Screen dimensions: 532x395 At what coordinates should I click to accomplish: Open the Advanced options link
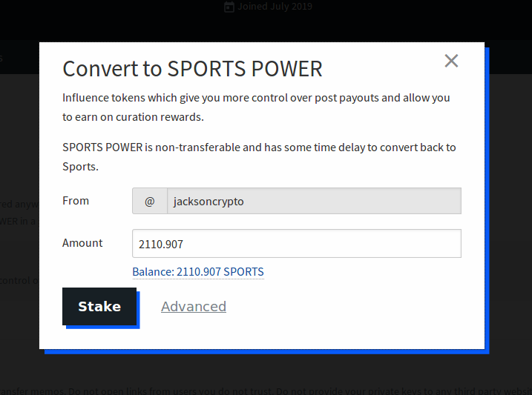click(x=194, y=307)
